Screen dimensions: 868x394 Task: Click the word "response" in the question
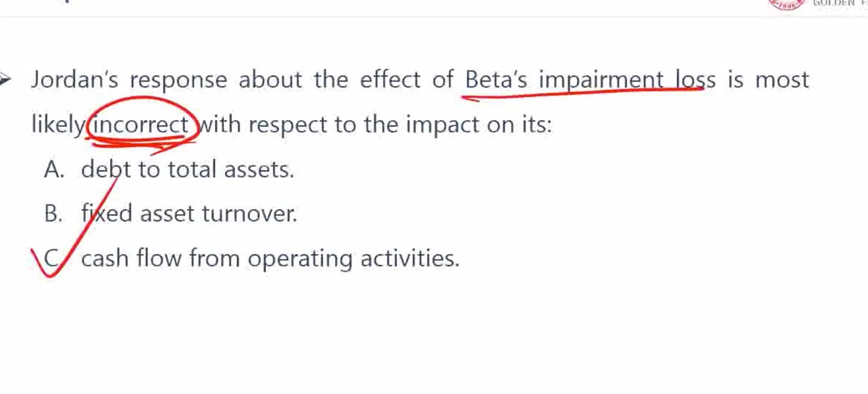[x=178, y=80]
